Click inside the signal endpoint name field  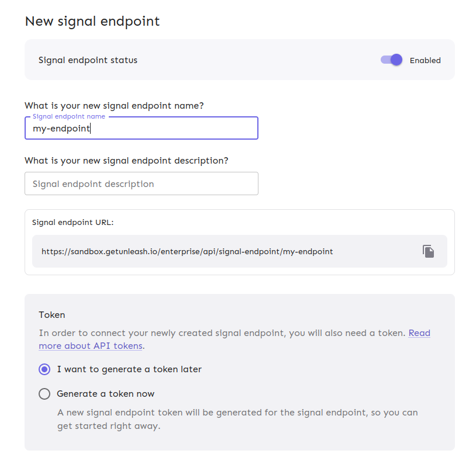point(140,128)
